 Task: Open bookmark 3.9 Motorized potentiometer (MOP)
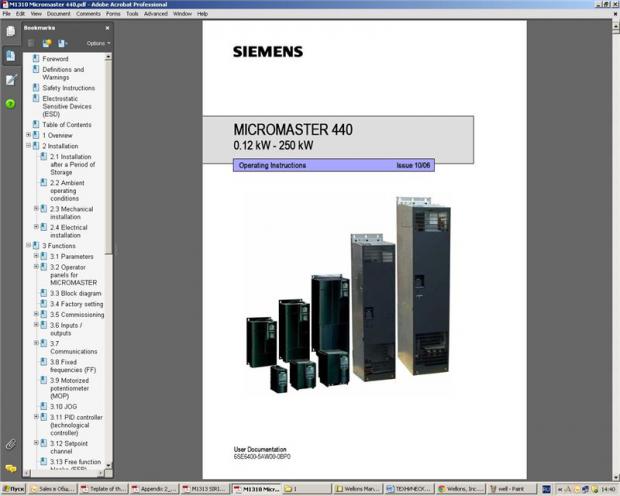coord(70,388)
